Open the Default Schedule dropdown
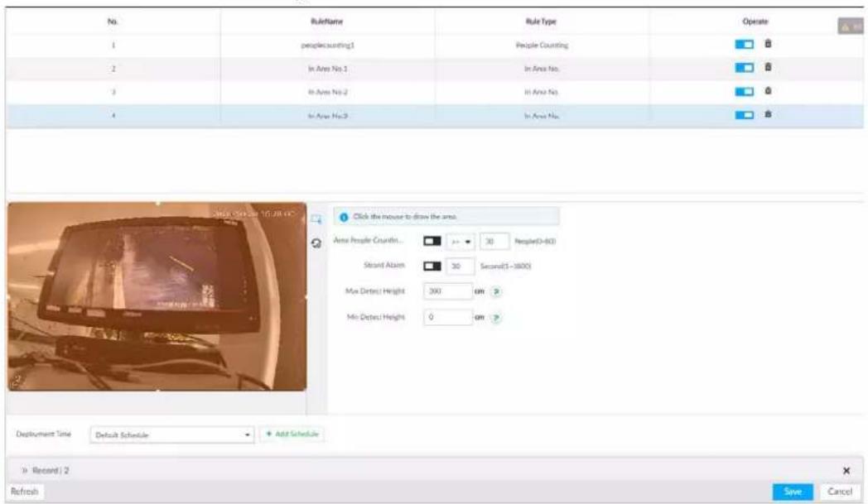 coord(171,434)
